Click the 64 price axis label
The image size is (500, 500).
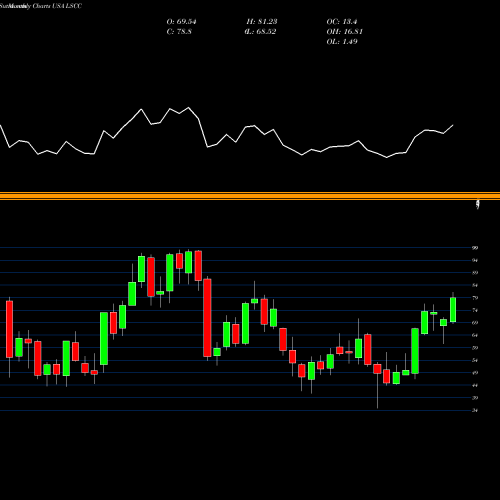click(475, 335)
